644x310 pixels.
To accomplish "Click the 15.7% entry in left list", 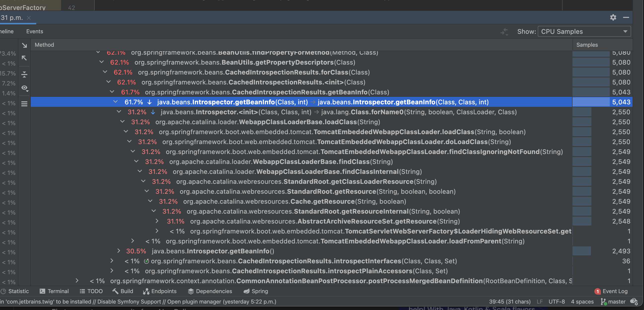I will 8,73.
